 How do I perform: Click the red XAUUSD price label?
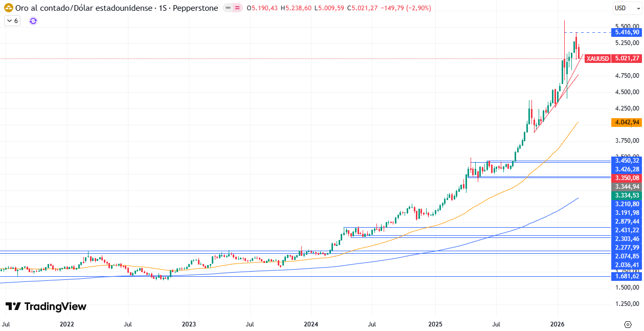(597, 59)
